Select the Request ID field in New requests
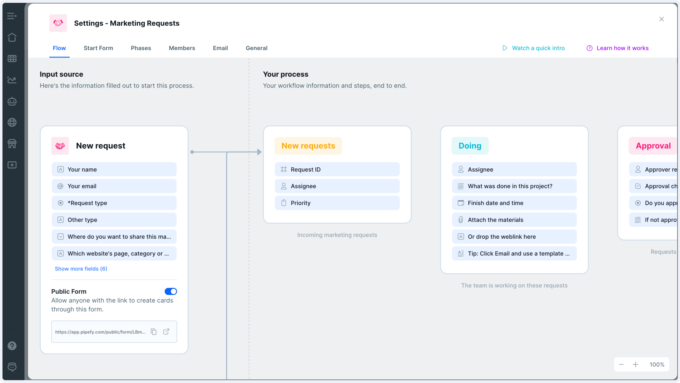Image resolution: width=680 pixels, height=383 pixels. tap(337, 170)
